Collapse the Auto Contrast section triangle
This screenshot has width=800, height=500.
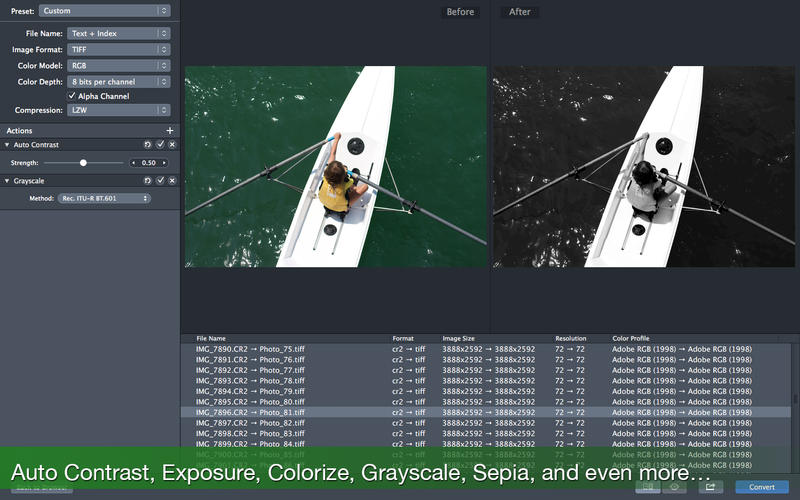(7, 145)
